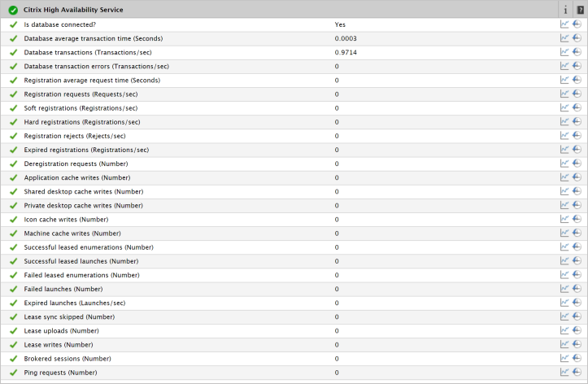This screenshot has height=384, width=588.
Task: Open history icon for Successful leased launches
Action: tap(577, 260)
